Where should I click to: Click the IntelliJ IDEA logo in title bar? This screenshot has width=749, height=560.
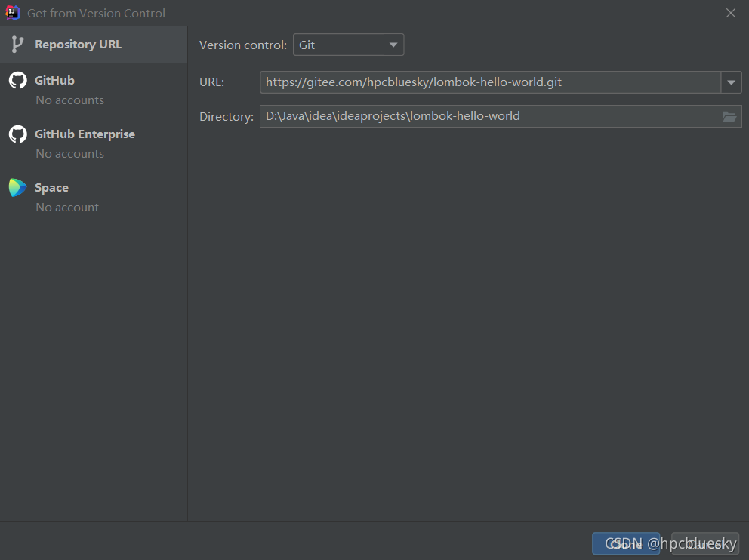point(12,12)
